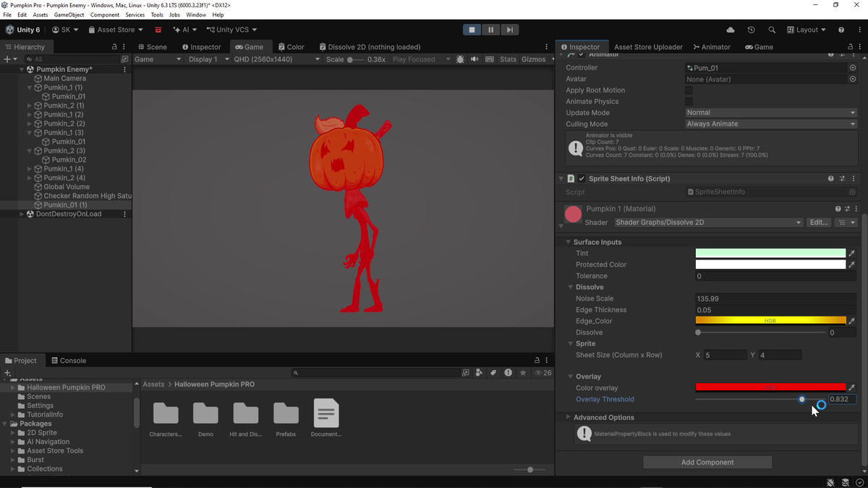The height and width of the screenshot is (488, 868).
Task: Click the Add Component button
Action: coord(707,463)
